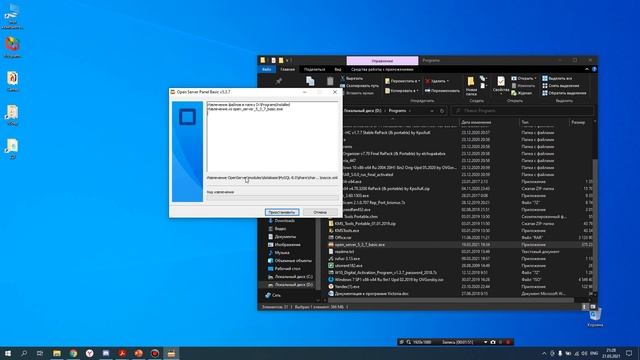Open the notification center icon

click(x=629, y=353)
